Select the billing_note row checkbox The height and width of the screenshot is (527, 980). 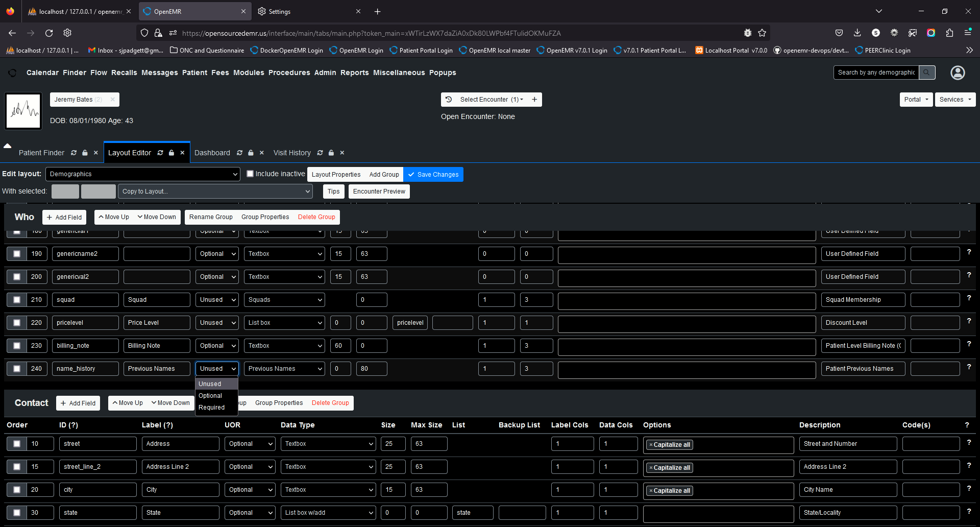(17, 346)
